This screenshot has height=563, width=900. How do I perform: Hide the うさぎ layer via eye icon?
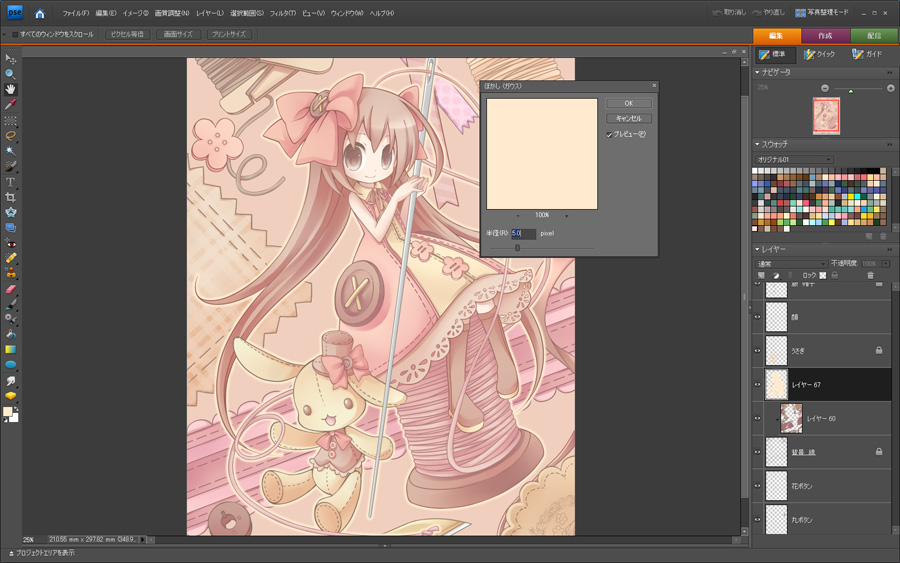[757, 351]
